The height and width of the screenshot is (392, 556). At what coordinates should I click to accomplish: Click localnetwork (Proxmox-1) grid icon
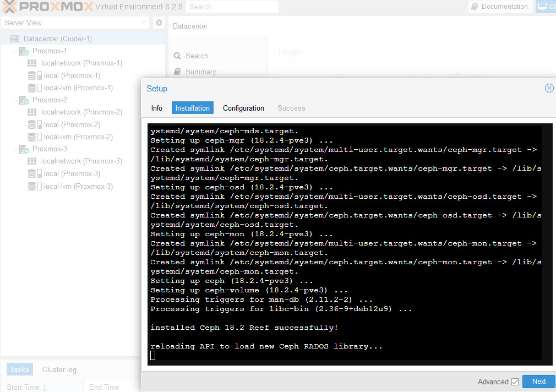pyautogui.click(x=32, y=63)
